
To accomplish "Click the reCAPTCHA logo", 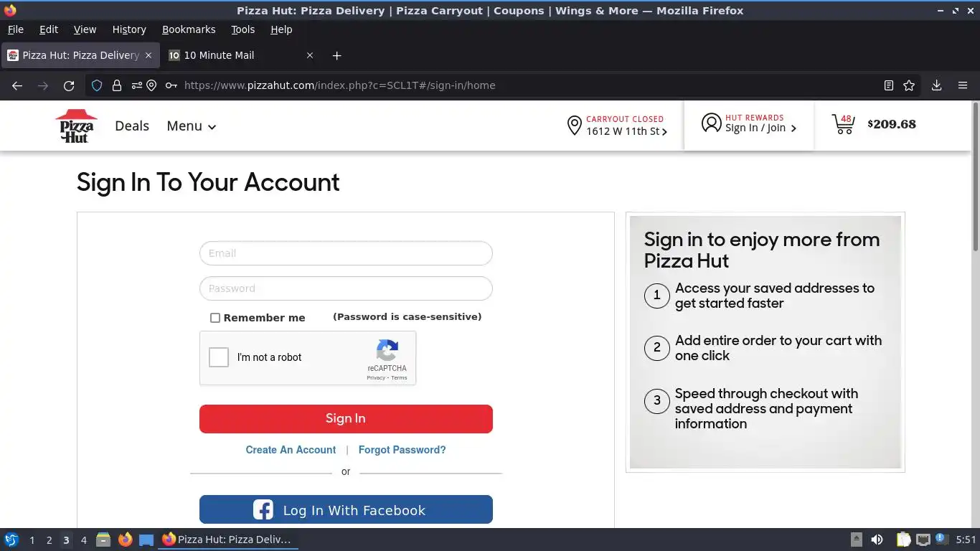I will point(387,350).
